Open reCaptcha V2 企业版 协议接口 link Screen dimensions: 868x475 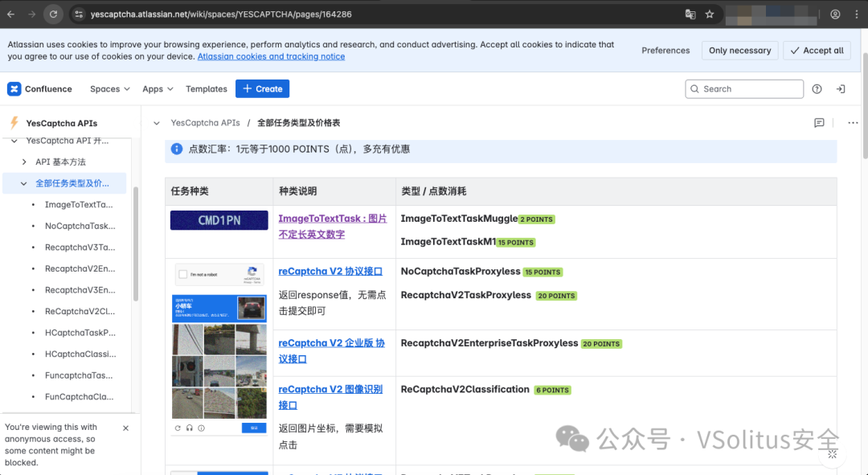point(332,351)
